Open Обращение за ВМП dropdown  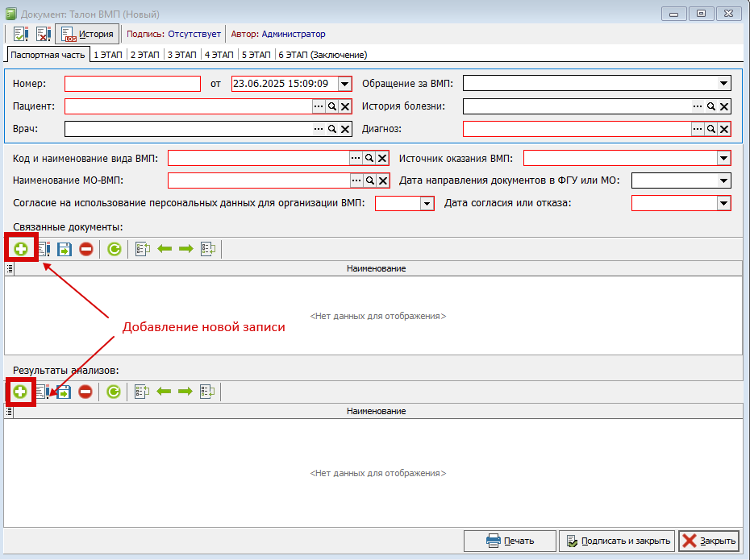pyautogui.click(x=723, y=83)
